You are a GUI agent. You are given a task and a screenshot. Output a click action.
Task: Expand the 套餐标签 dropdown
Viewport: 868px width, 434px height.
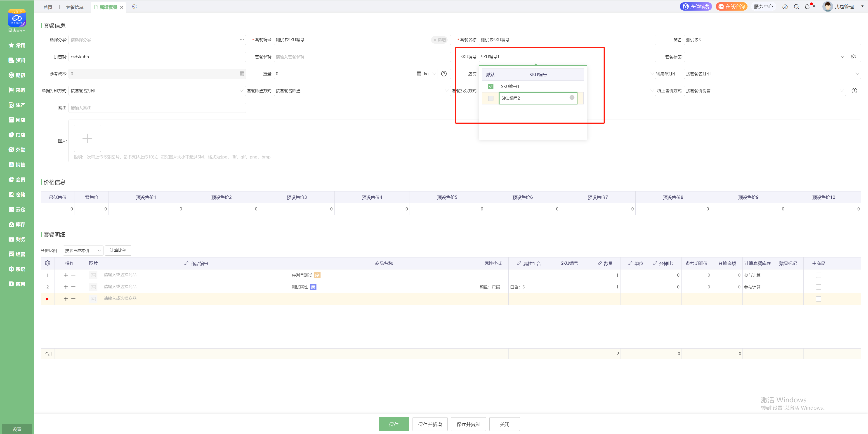pos(842,57)
